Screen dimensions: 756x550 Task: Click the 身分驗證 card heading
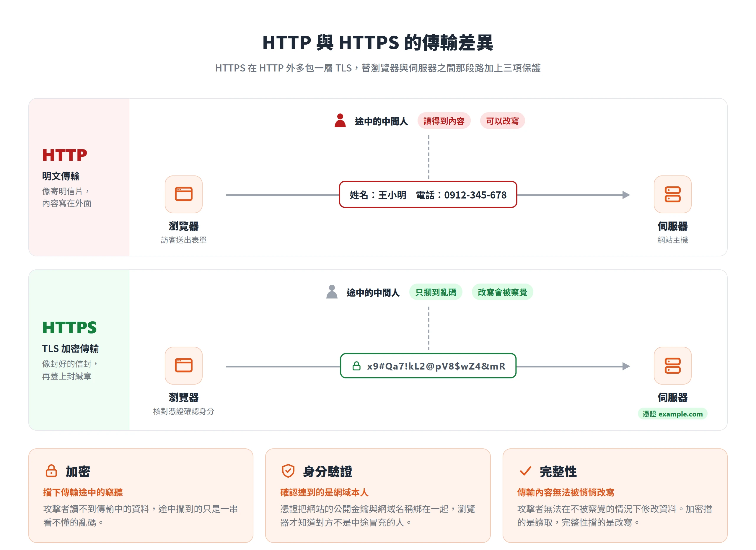pyautogui.click(x=327, y=471)
